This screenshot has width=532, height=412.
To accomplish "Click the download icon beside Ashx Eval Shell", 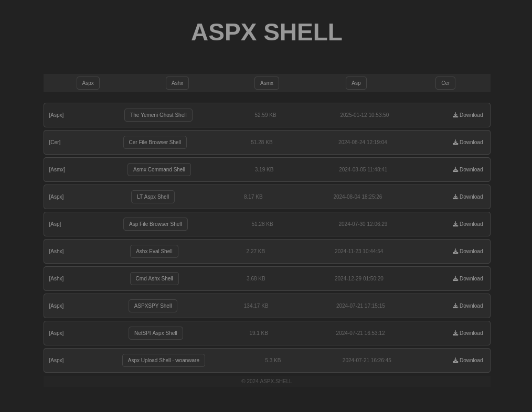I will [x=455, y=251].
